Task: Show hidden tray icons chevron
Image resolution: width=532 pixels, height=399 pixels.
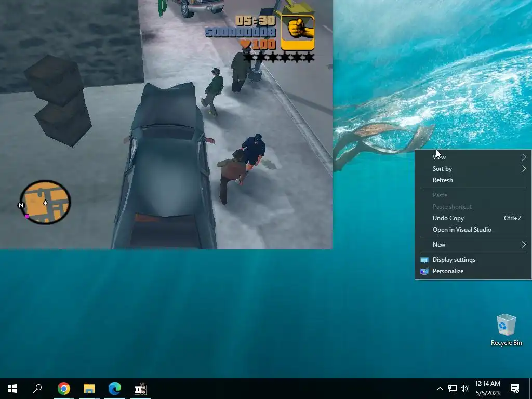Action: 440,389
